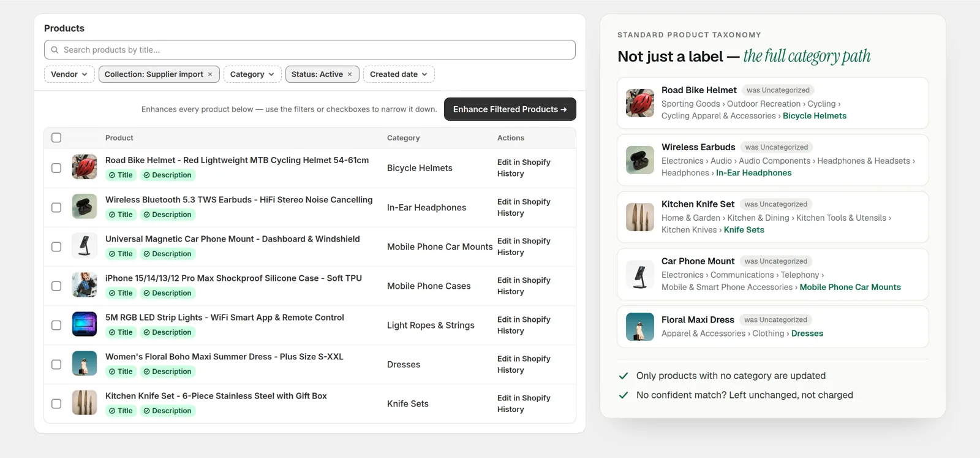The height and width of the screenshot is (458, 980).
Task: Click Road Bike Helmet taxonomy card image
Action: click(640, 103)
